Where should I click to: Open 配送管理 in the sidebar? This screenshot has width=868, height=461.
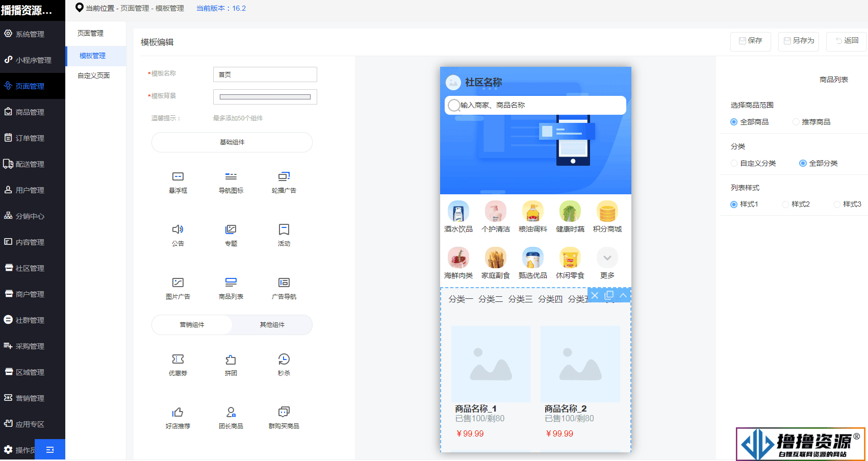click(x=33, y=164)
